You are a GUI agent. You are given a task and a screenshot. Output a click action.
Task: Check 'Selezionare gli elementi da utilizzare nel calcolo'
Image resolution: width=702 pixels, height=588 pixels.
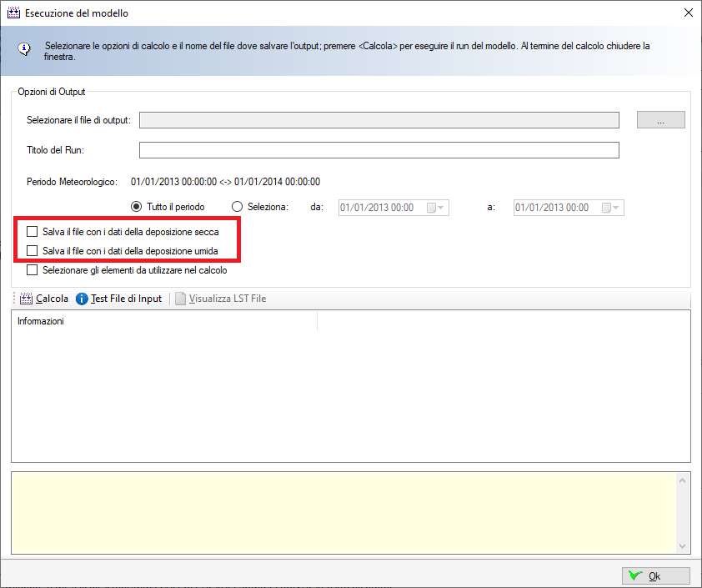(x=33, y=270)
